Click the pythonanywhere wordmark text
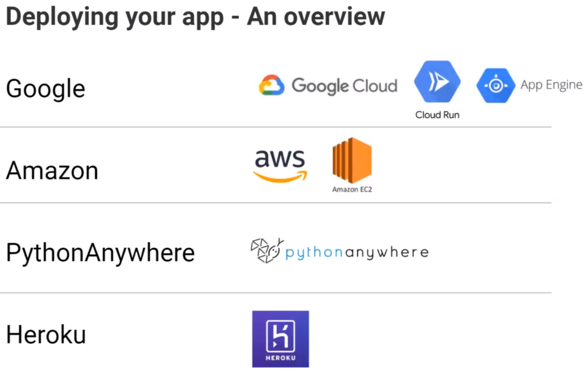Viewport: 588px width, 375px height. 357,252
